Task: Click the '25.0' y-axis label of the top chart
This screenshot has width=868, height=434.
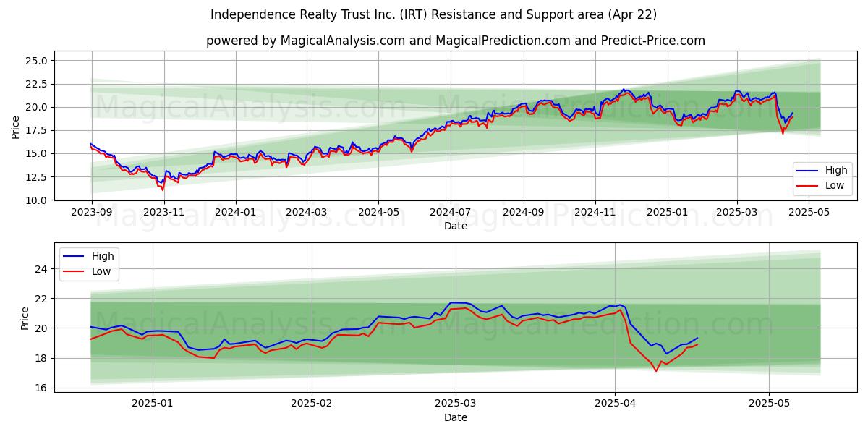Action: [x=37, y=61]
